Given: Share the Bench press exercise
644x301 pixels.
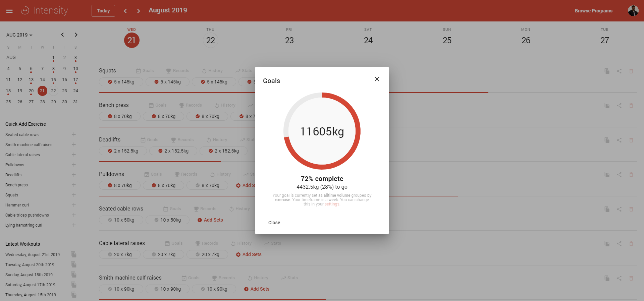Looking at the screenshot, I should (619, 106).
